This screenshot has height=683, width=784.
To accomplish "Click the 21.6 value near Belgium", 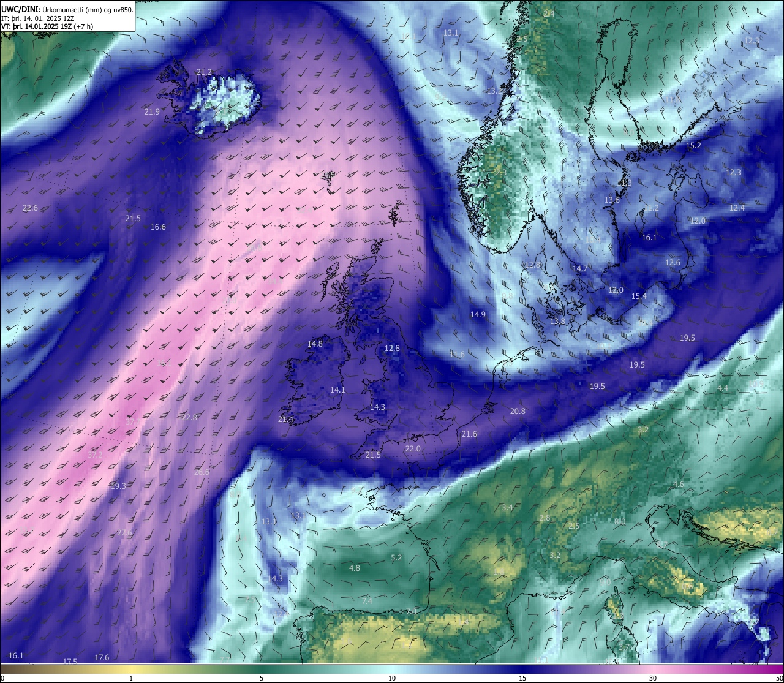I will click(x=469, y=434).
